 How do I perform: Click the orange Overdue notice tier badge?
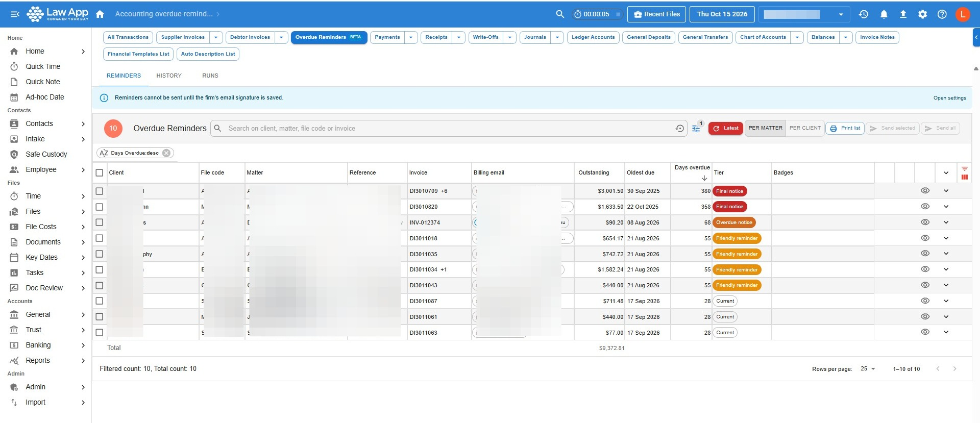pyautogui.click(x=734, y=222)
